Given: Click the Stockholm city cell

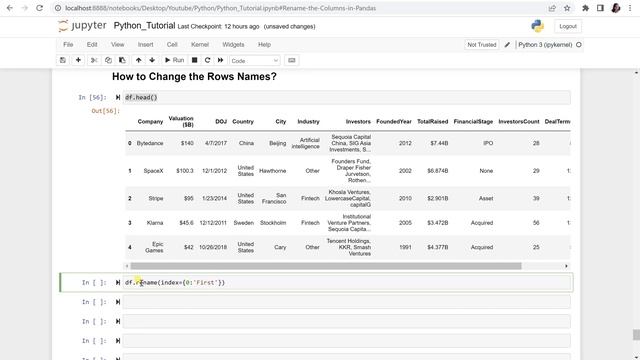Looking at the screenshot, I should pyautogui.click(x=273, y=223).
